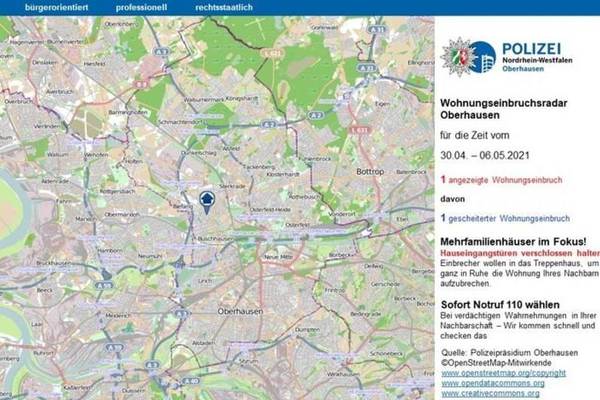Click the Bottrop city label on map
The height and width of the screenshot is (400, 600).
tap(370, 171)
